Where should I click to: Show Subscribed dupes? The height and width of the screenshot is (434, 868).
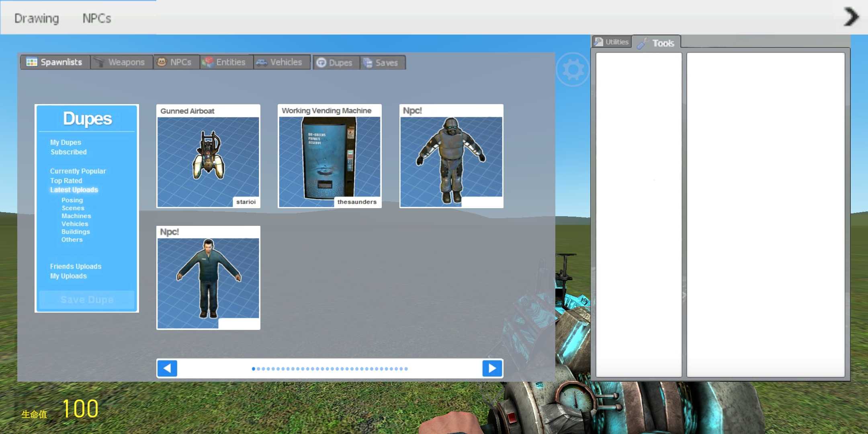tap(68, 152)
